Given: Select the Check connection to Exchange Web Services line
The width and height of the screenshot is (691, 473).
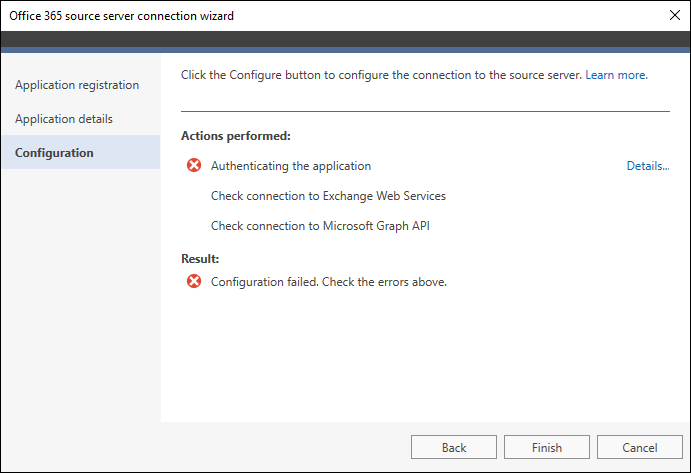Looking at the screenshot, I should (x=328, y=196).
